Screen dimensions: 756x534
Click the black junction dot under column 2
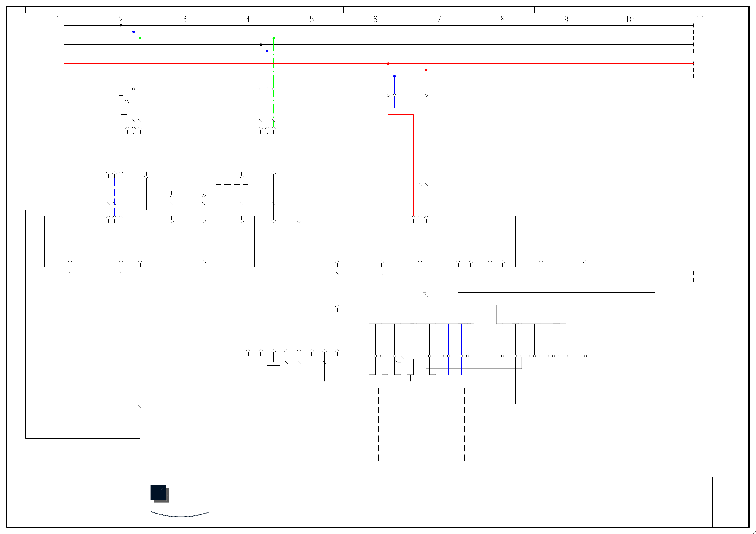click(x=121, y=25)
